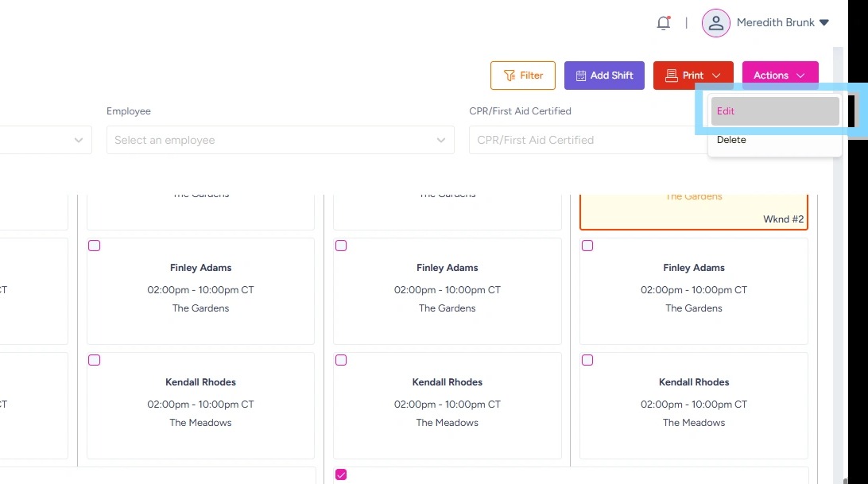Expand the Actions dropdown chevron
The image size is (868, 484).
tap(800, 76)
